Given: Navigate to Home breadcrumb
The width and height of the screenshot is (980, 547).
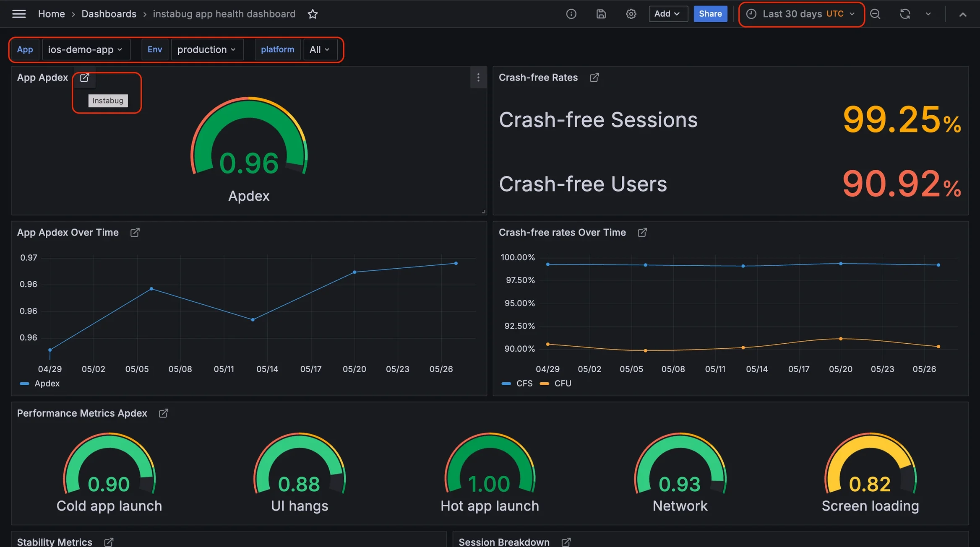Looking at the screenshot, I should [51, 14].
